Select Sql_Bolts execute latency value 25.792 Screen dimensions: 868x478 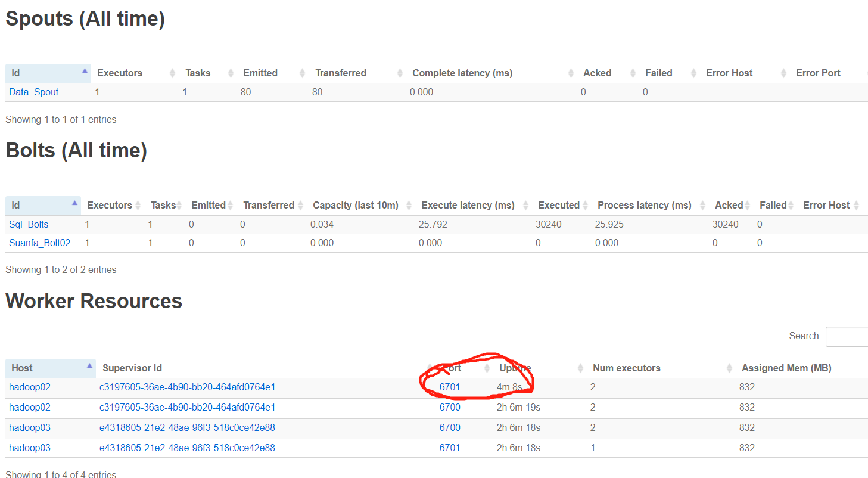click(x=433, y=224)
